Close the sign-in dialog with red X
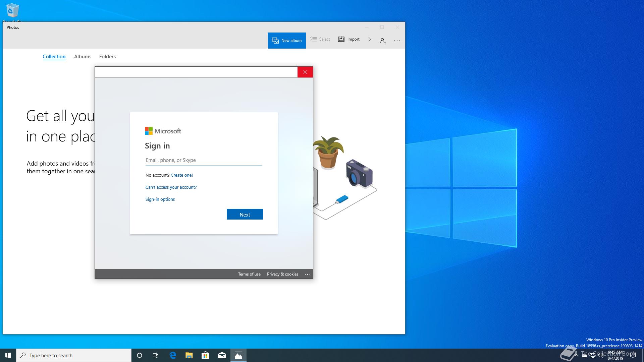644x362 pixels. pos(305,72)
